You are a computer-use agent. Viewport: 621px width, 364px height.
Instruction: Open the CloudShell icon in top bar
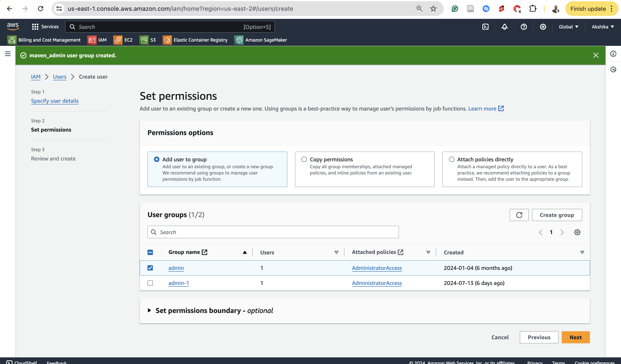485,27
